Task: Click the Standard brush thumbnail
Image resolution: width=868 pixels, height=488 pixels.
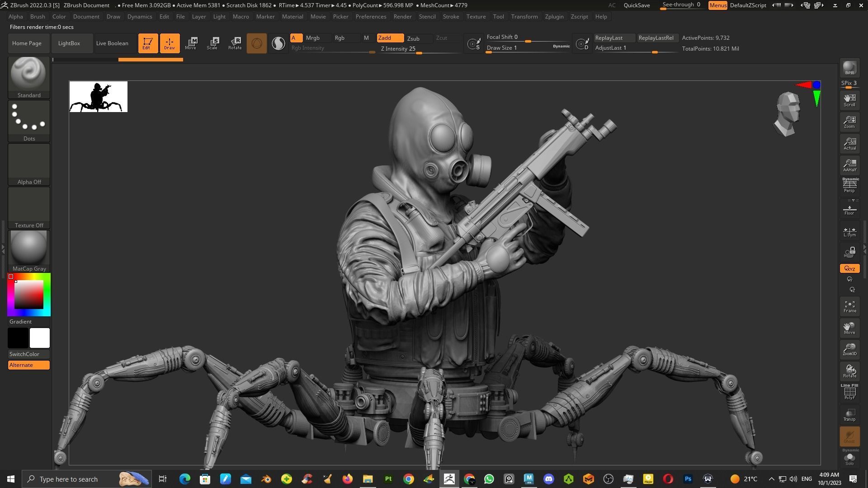Action: point(29,77)
